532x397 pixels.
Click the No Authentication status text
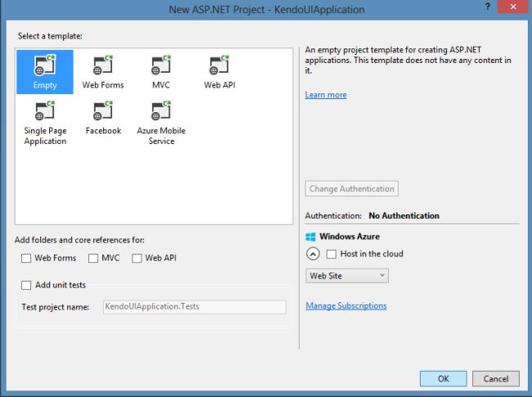[404, 216]
